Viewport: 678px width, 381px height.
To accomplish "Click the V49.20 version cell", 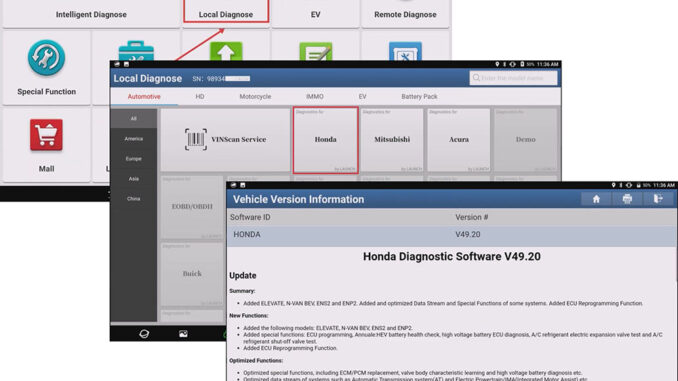I will (468, 234).
